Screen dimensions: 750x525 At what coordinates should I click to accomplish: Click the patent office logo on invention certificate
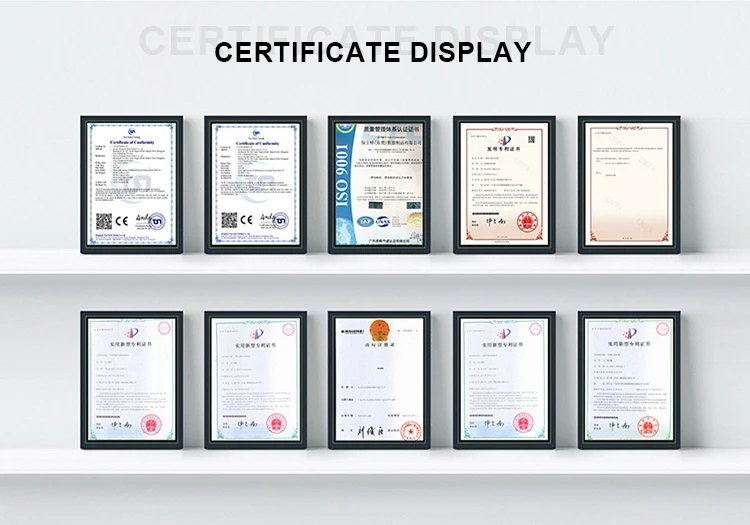(x=504, y=141)
